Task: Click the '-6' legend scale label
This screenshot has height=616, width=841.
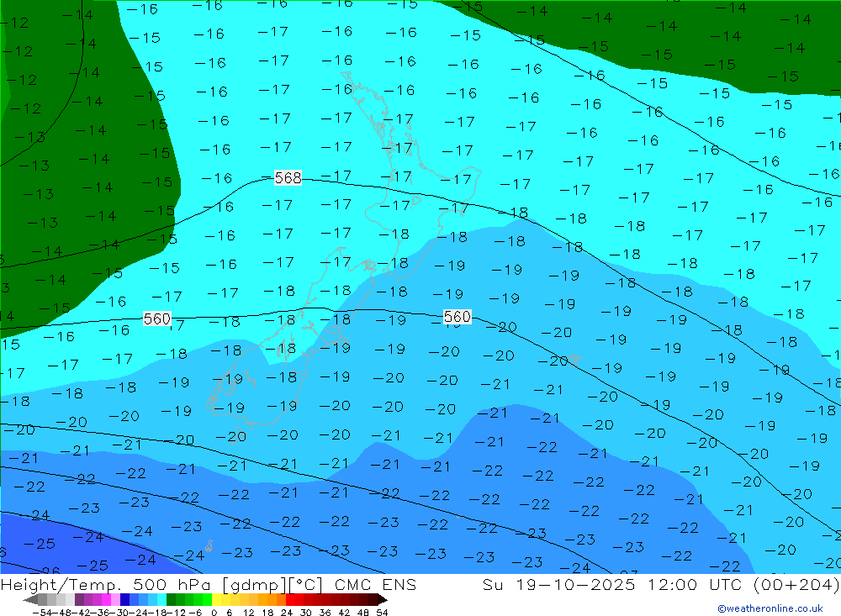Action: [195, 613]
